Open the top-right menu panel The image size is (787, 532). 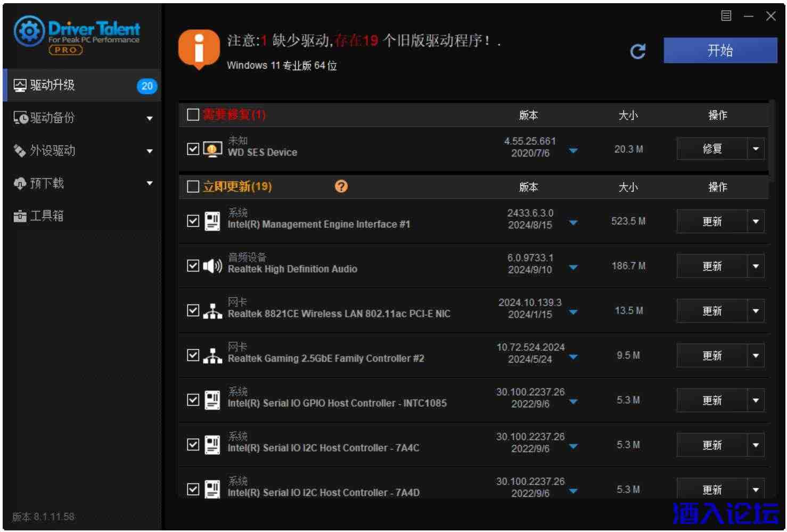tap(725, 17)
